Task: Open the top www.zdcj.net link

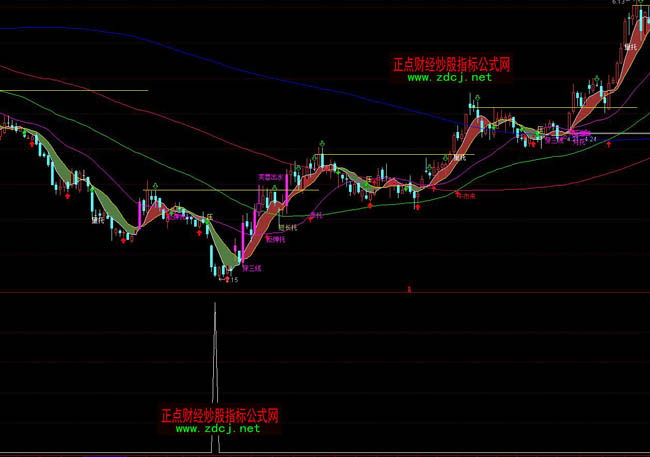Action: pyautogui.click(x=450, y=77)
